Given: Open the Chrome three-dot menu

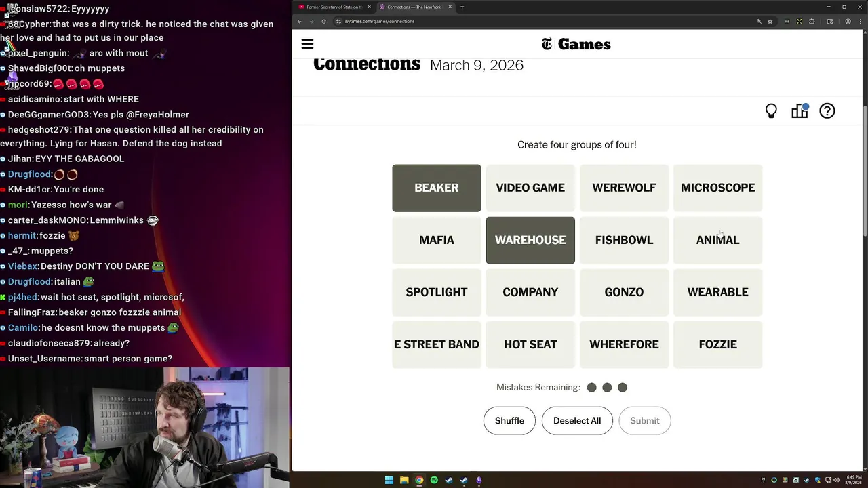Looking at the screenshot, I should tap(860, 21).
